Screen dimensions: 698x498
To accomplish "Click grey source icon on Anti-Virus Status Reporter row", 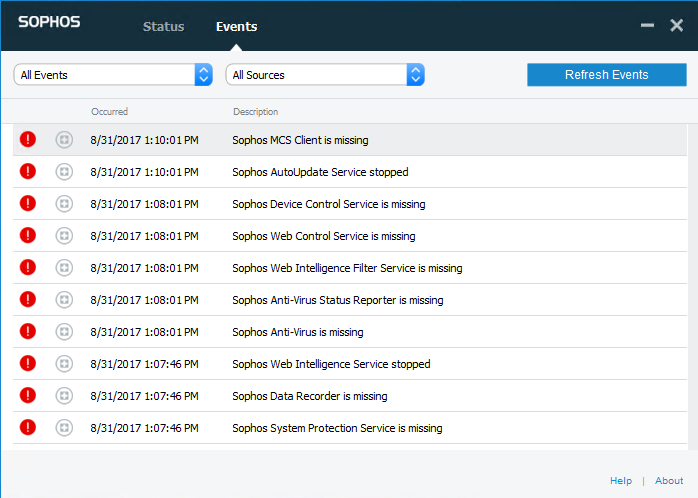I will click(64, 300).
